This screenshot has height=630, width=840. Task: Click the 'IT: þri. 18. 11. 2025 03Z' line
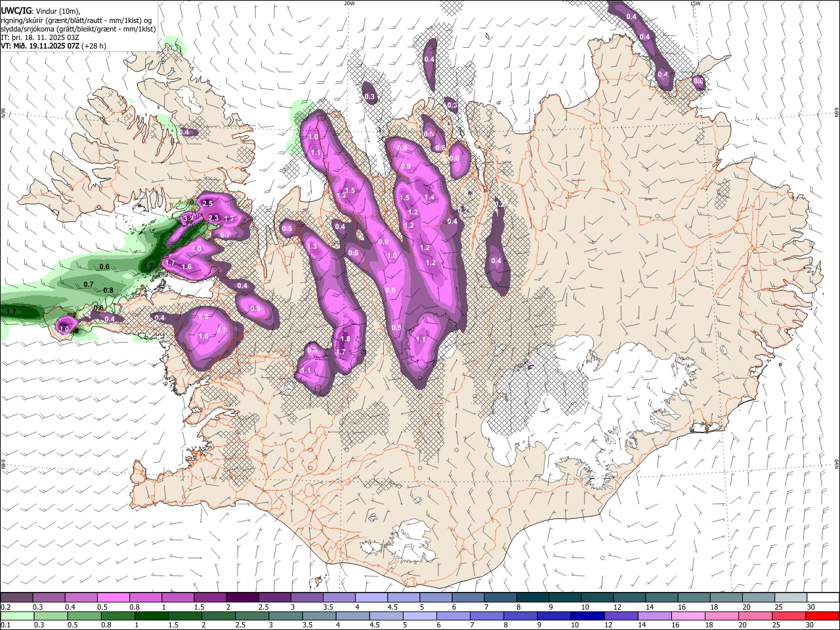click(x=40, y=37)
